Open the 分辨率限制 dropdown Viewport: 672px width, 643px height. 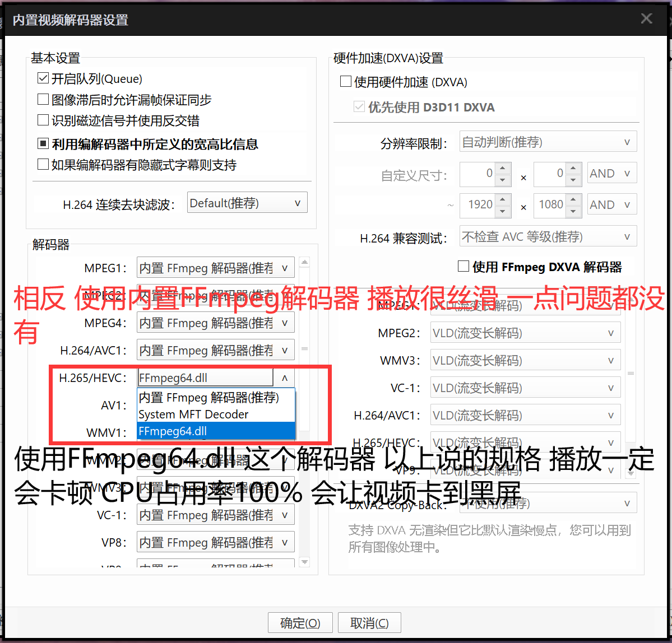coord(627,141)
